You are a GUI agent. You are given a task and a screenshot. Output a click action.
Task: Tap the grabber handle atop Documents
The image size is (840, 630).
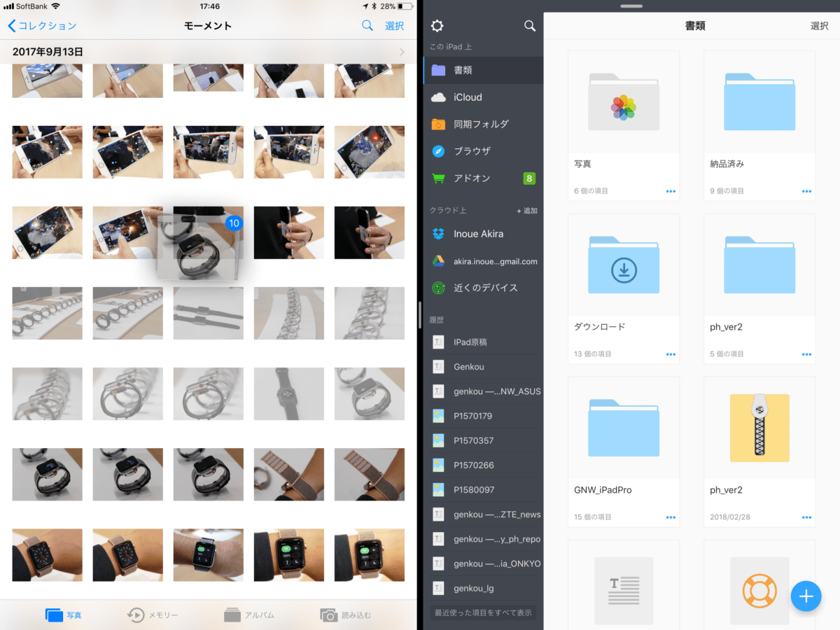tap(631, 6)
